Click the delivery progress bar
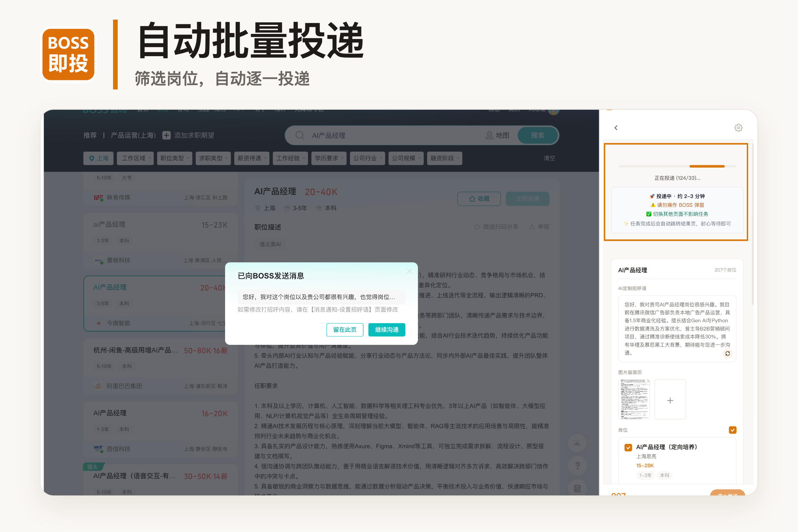This screenshot has width=798, height=532. pyautogui.click(x=677, y=166)
